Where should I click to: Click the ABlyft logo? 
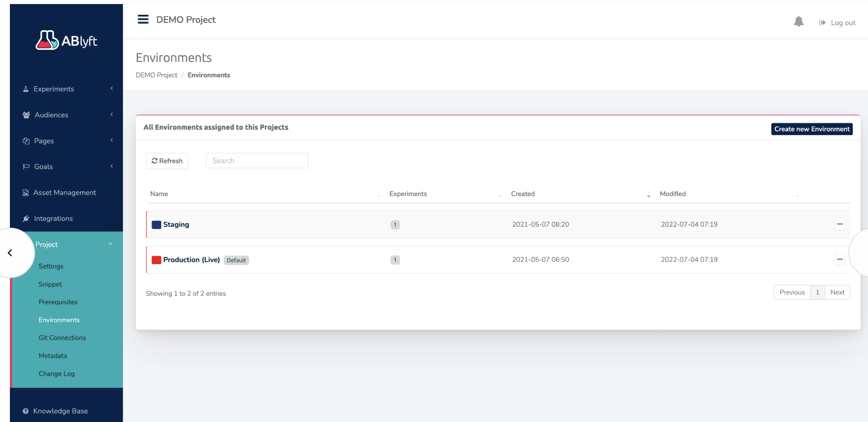67,40
